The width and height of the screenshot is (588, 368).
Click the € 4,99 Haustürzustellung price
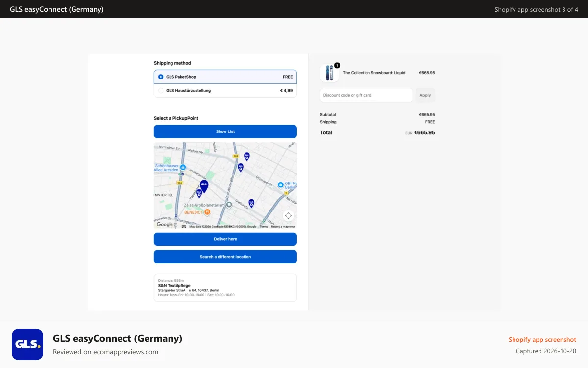pyautogui.click(x=286, y=90)
